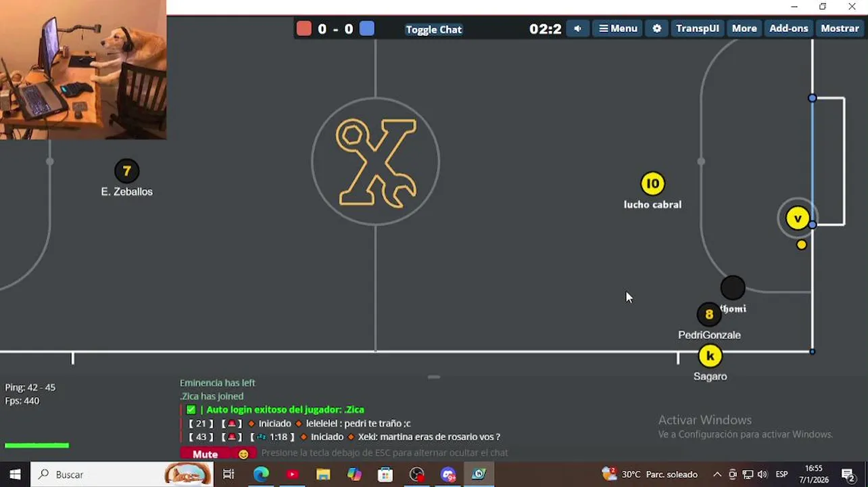Open Microsoft Store from the taskbar

tap(385, 474)
